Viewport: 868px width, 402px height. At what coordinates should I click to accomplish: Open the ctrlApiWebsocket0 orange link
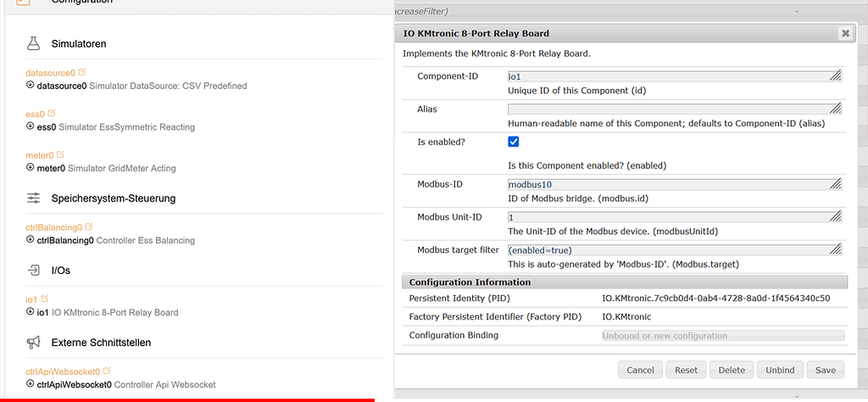click(x=63, y=371)
